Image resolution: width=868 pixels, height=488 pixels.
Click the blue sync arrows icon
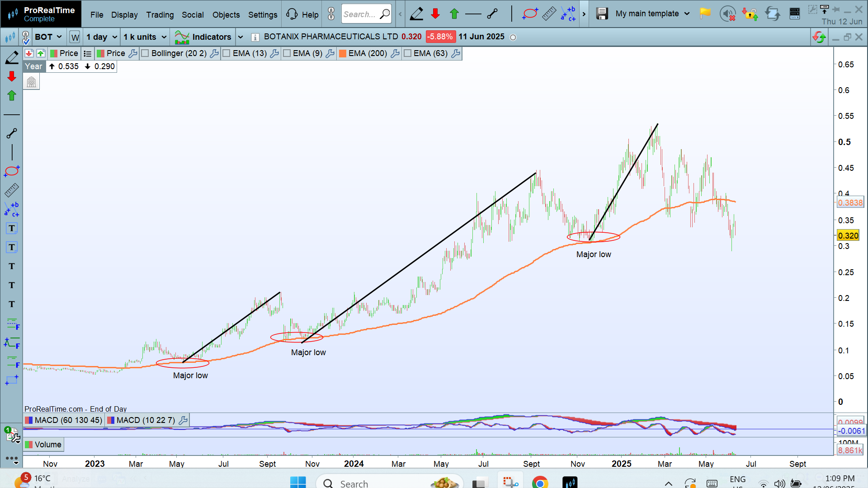coord(772,14)
